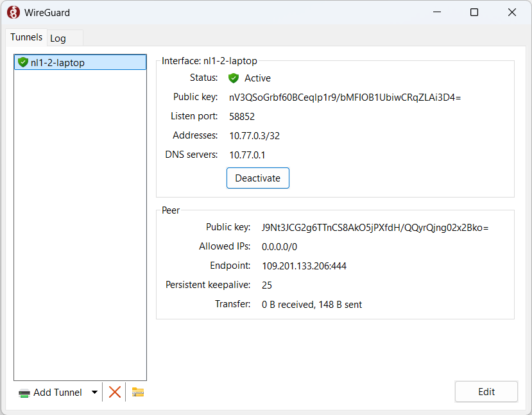
Task: Click the listen port value 58852
Action: click(x=242, y=117)
